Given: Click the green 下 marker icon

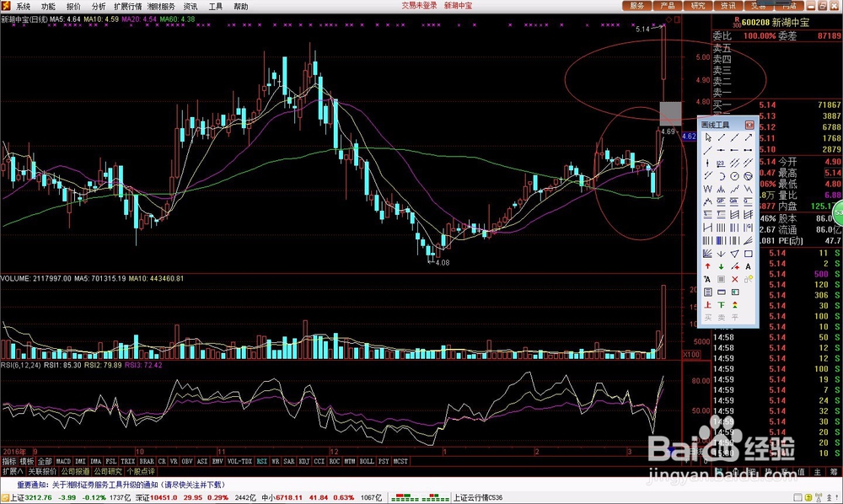Looking at the screenshot, I should point(721,304).
